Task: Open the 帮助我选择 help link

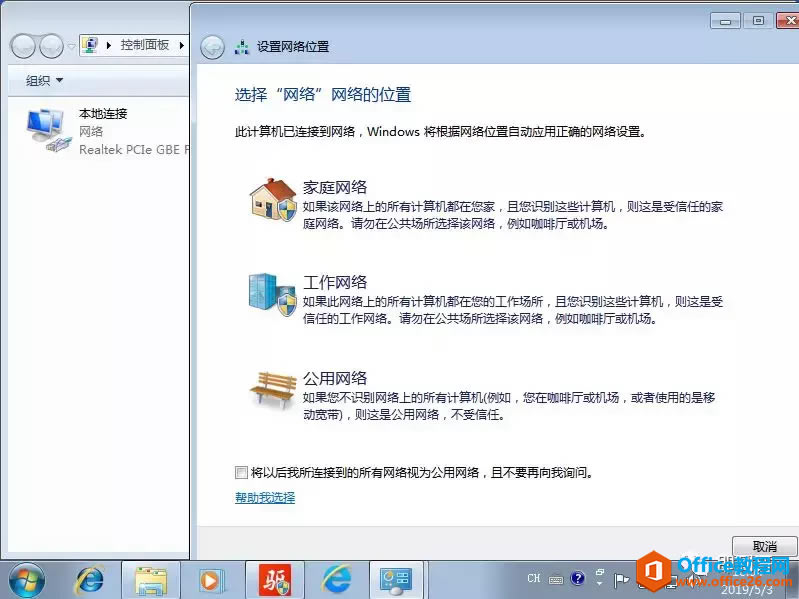Action: pos(265,498)
